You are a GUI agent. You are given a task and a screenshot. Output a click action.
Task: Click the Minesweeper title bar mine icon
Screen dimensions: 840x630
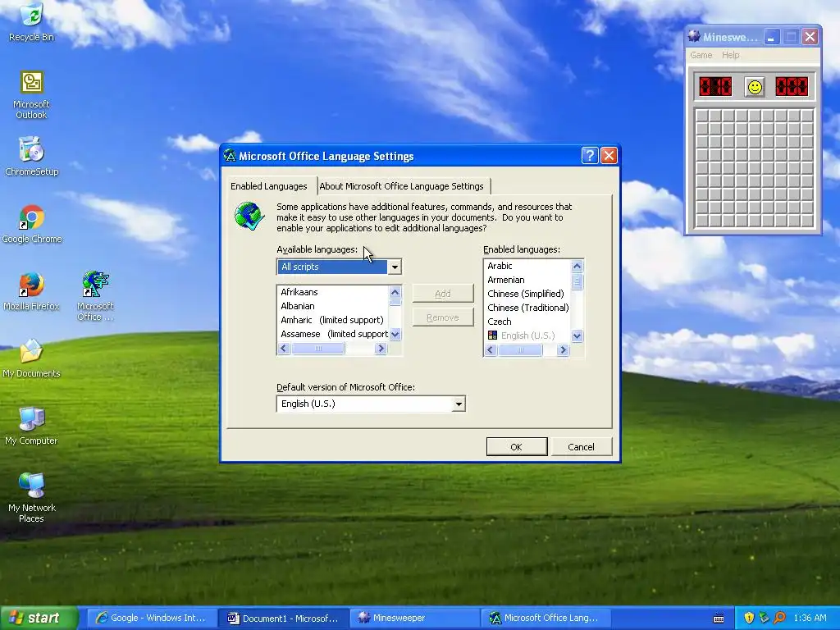click(694, 36)
